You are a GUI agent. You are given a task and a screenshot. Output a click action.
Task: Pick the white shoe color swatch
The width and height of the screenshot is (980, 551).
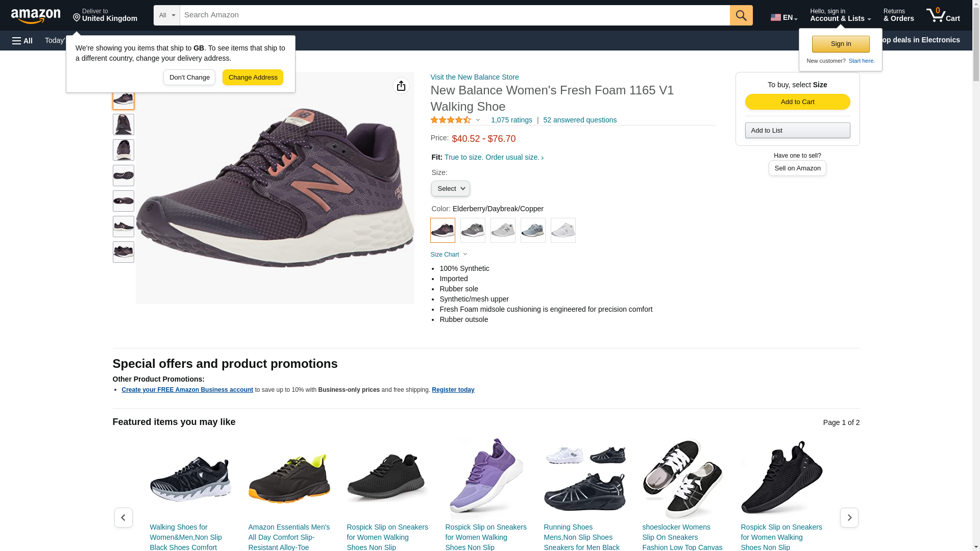563,231
